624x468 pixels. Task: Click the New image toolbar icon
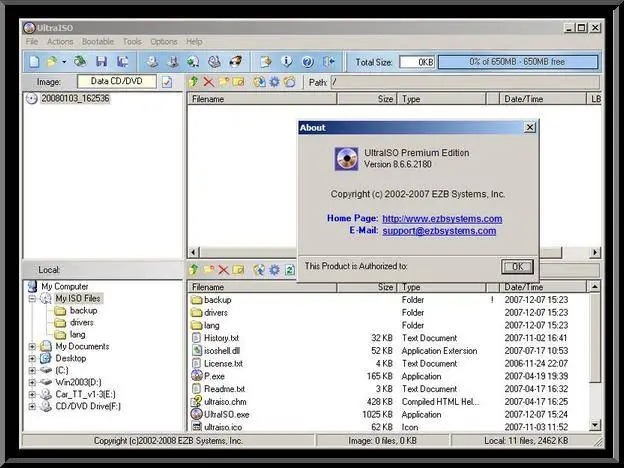34,62
